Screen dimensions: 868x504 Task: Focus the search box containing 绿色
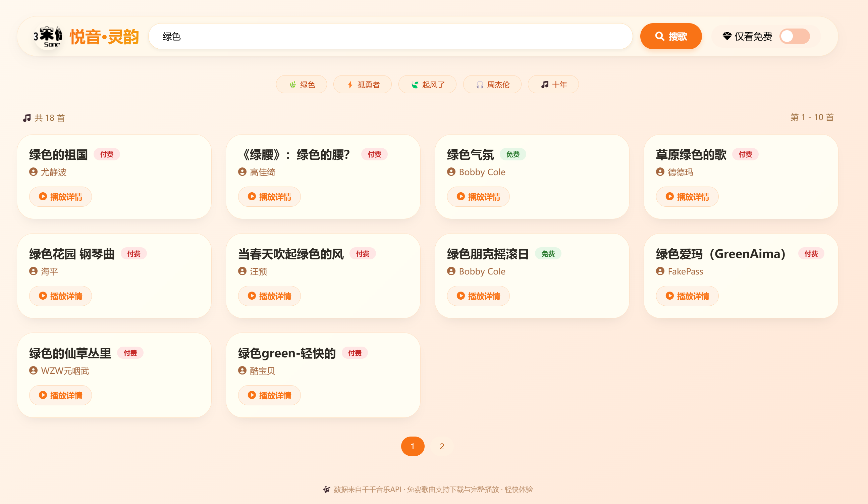pos(390,36)
